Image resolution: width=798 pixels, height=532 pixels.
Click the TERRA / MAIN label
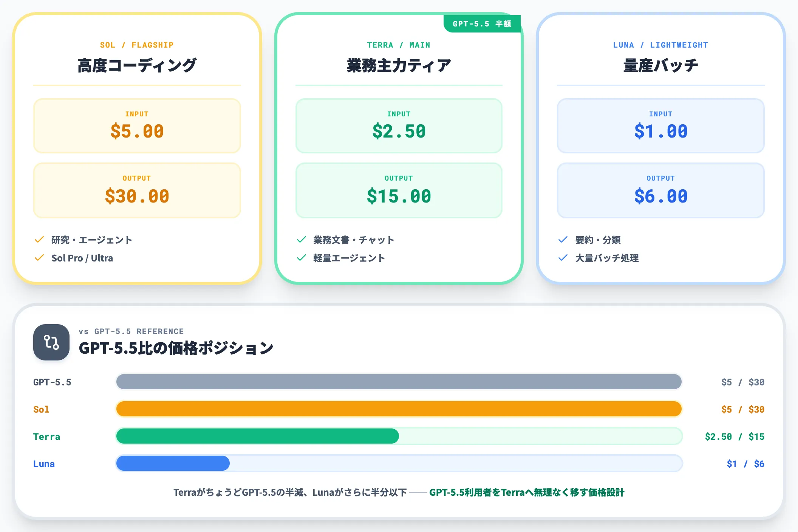[x=399, y=45]
